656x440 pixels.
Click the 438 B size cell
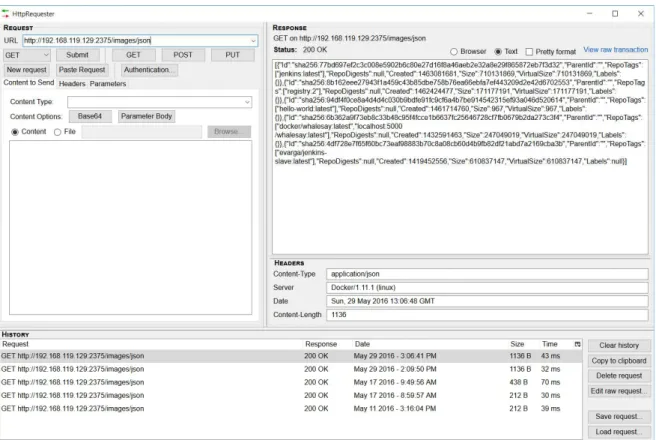click(519, 382)
